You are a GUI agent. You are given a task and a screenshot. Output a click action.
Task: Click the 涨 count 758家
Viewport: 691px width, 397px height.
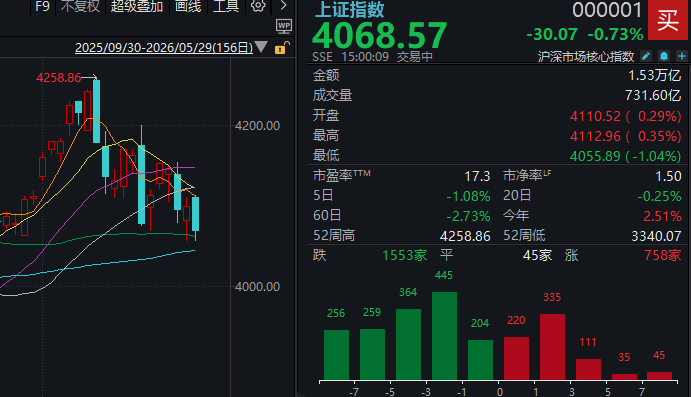point(663,256)
